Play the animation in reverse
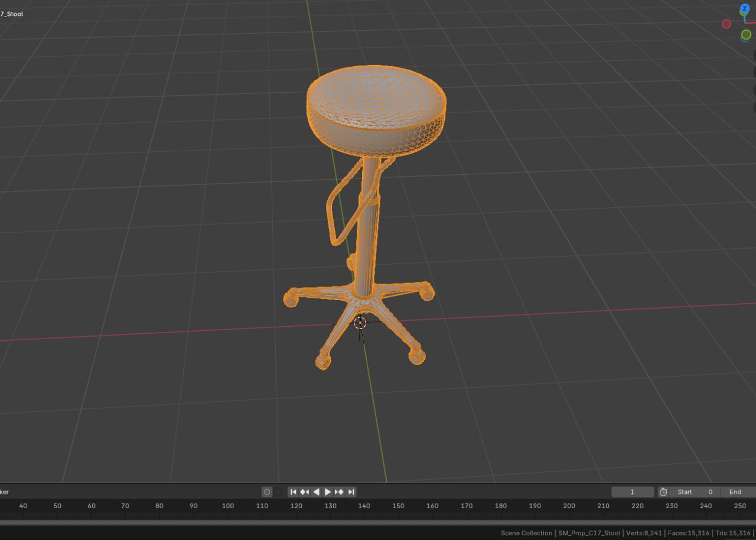 316,492
